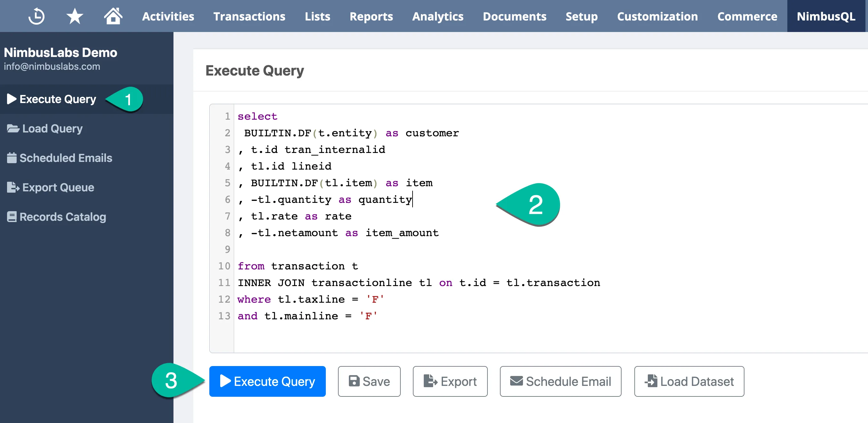The width and height of the screenshot is (868, 423).
Task: Click the Save button
Action: pos(369,381)
